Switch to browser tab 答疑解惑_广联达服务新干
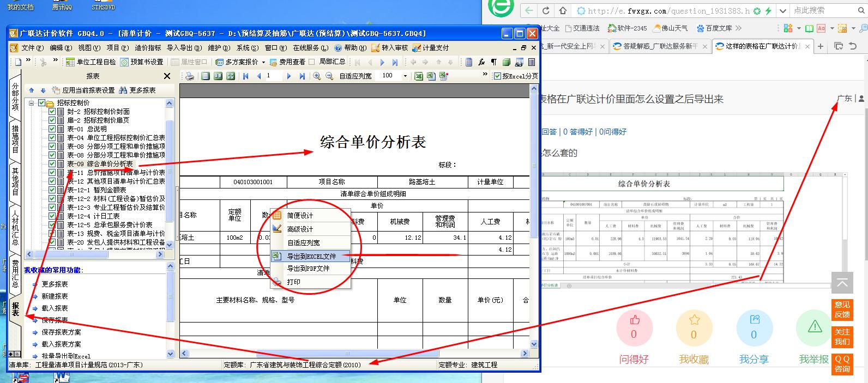Viewport: 868px width, 383px height. pos(661,46)
